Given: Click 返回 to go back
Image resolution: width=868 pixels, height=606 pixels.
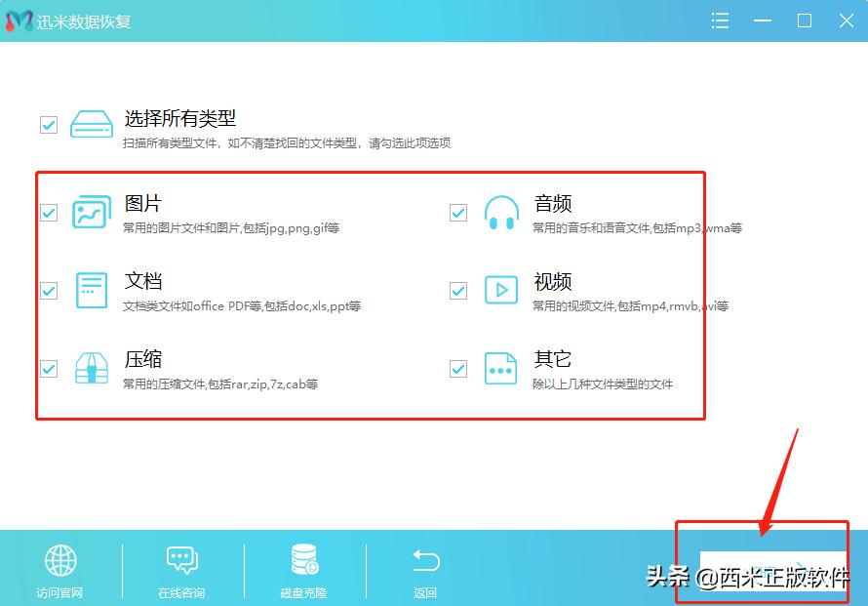Looking at the screenshot, I should [425, 561].
